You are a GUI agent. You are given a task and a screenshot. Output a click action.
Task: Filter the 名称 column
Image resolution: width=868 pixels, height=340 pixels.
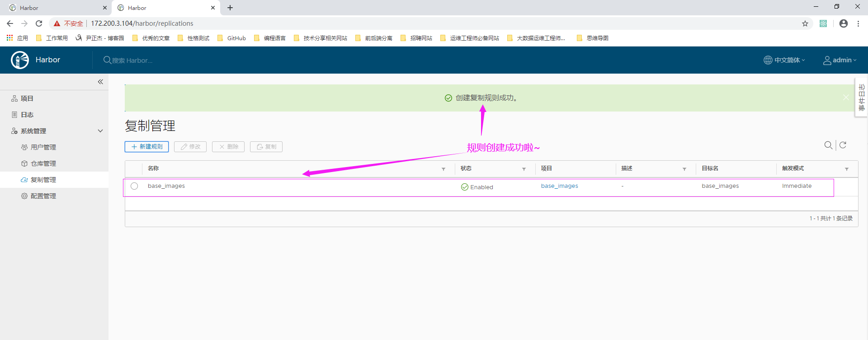[443, 169]
